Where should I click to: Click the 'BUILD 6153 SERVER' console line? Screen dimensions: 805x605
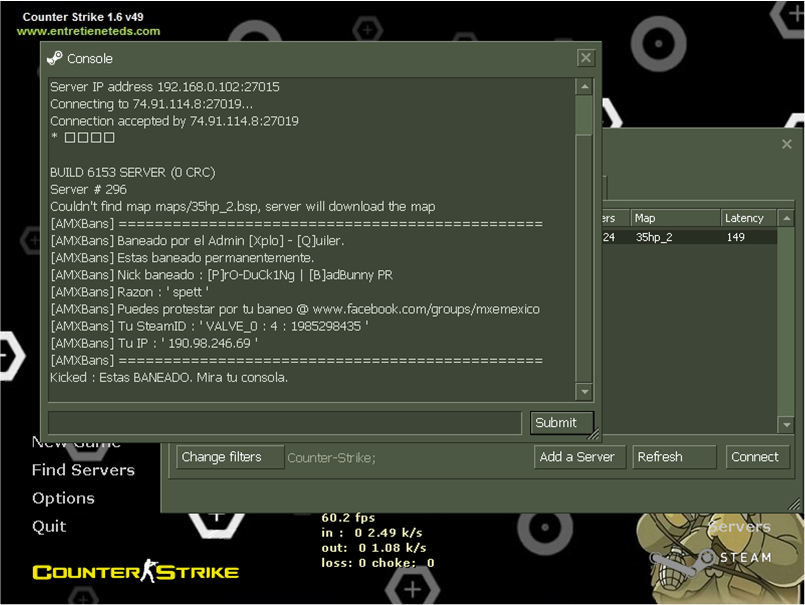[x=132, y=173]
